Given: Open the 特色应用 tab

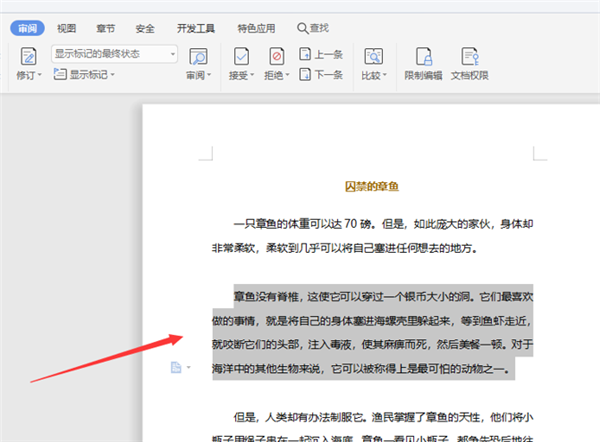Looking at the screenshot, I should 254,29.
